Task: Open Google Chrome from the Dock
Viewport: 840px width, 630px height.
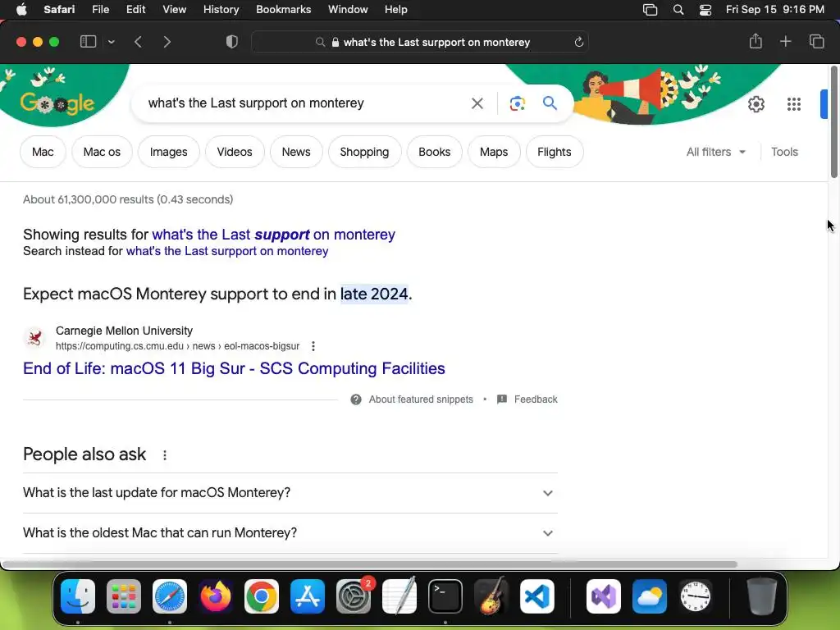Action: (x=262, y=596)
